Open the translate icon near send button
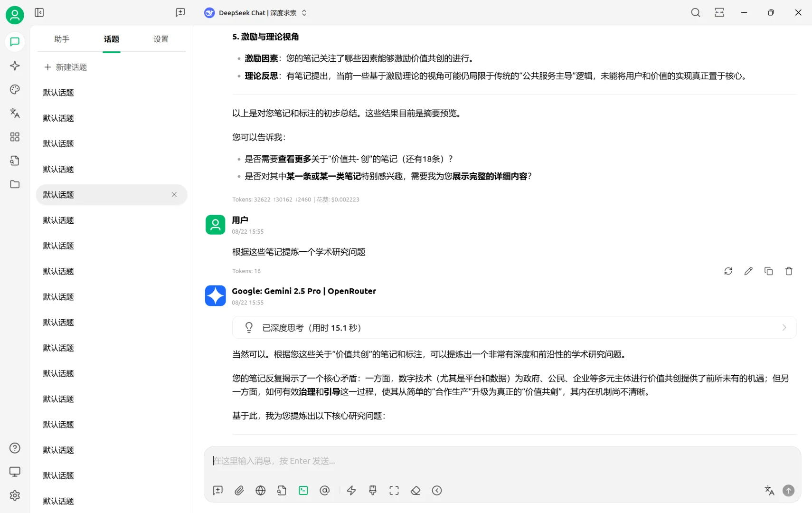 coord(769,490)
